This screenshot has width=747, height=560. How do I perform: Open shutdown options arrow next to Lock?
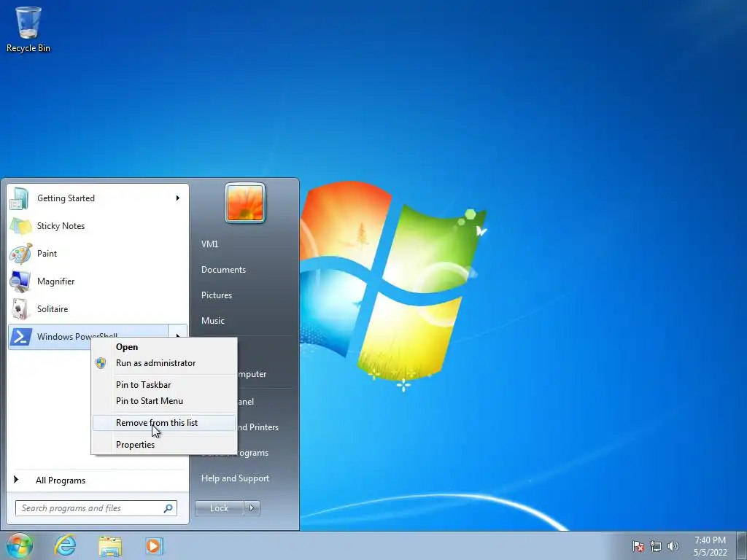(252, 508)
